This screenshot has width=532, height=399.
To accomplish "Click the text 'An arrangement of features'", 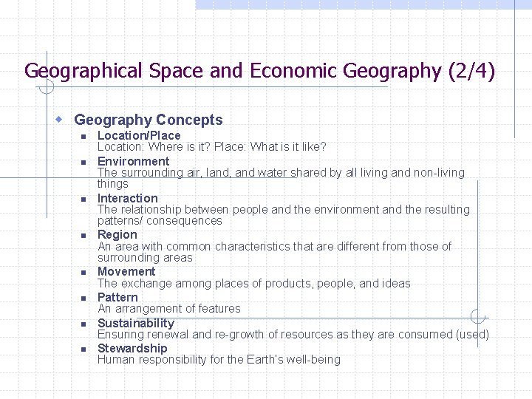I will point(169,309).
